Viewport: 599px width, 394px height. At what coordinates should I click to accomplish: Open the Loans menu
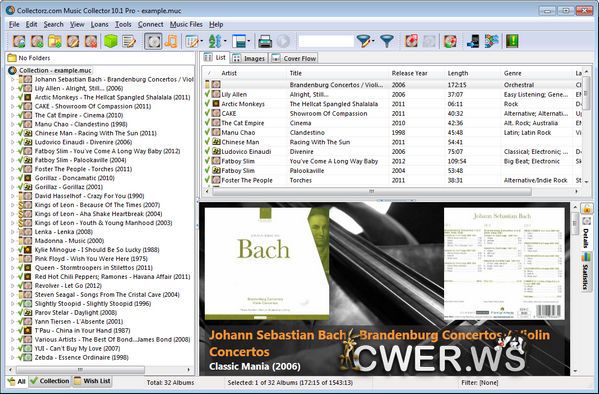[99, 24]
